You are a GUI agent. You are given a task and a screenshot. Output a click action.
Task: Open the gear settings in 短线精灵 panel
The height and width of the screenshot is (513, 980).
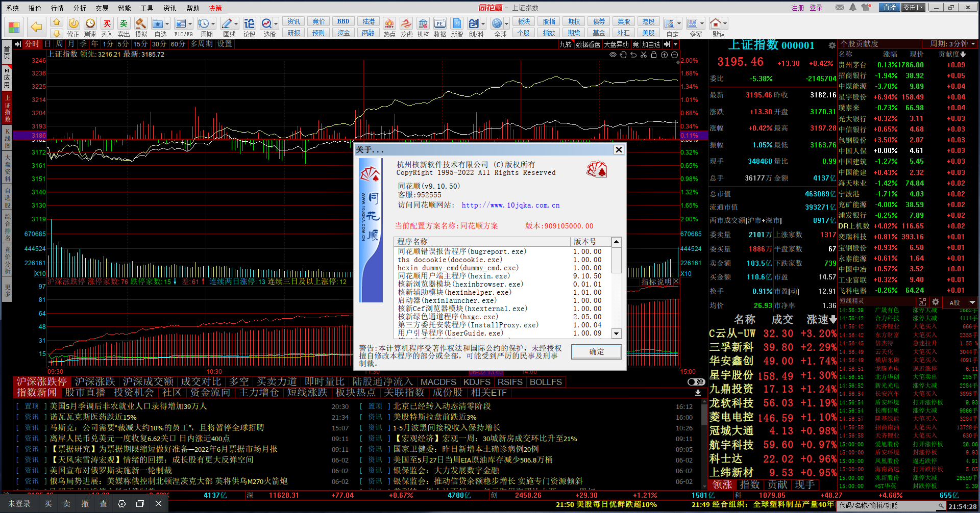tap(936, 302)
